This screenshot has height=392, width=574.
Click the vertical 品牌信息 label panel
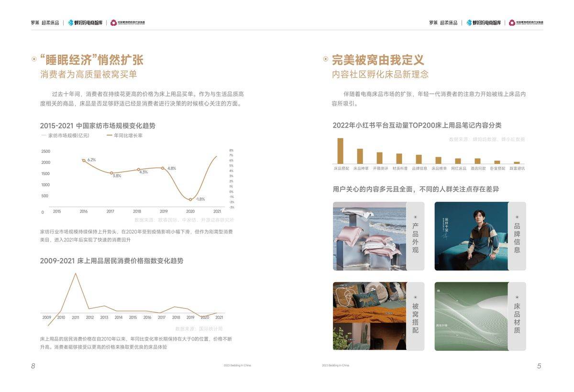coord(517,236)
